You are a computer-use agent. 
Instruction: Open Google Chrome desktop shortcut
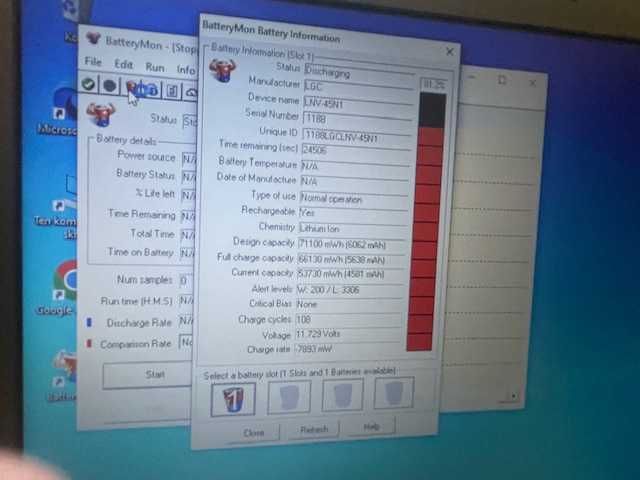click(x=65, y=282)
